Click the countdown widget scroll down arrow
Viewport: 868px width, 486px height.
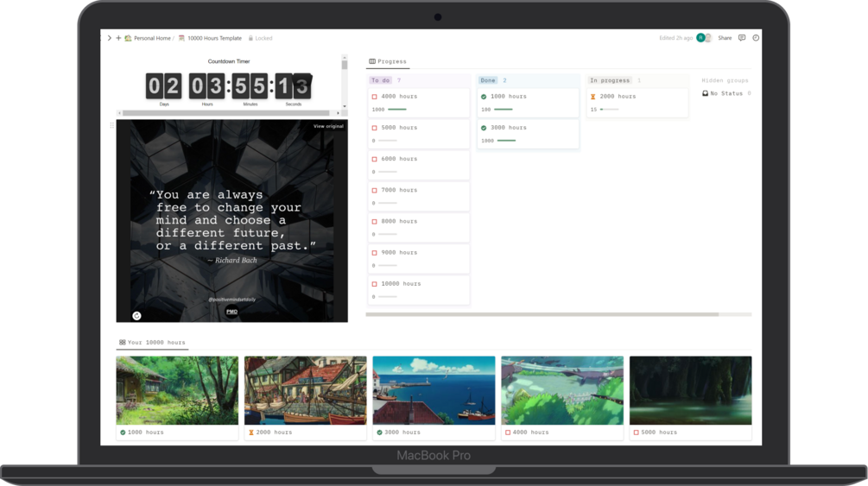click(345, 106)
